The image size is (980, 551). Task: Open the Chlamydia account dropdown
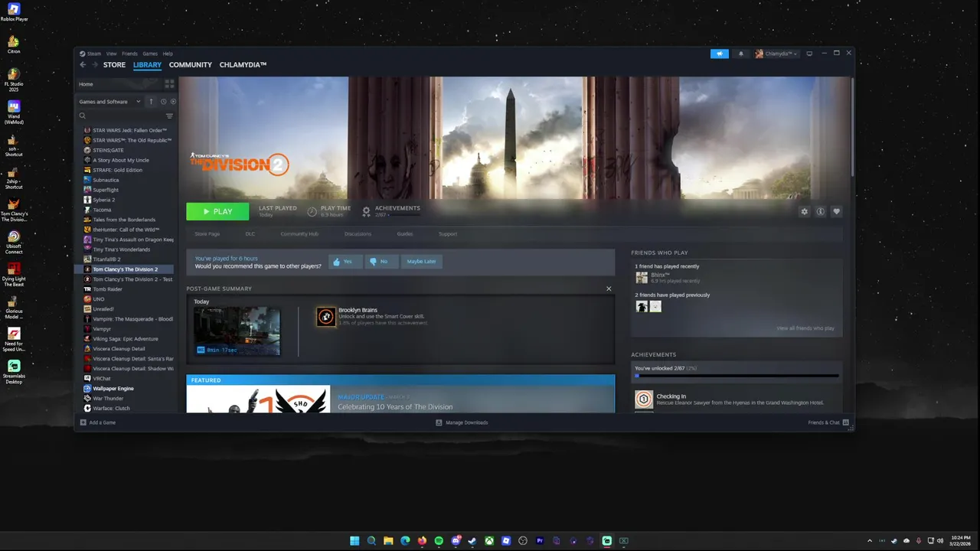[776, 54]
